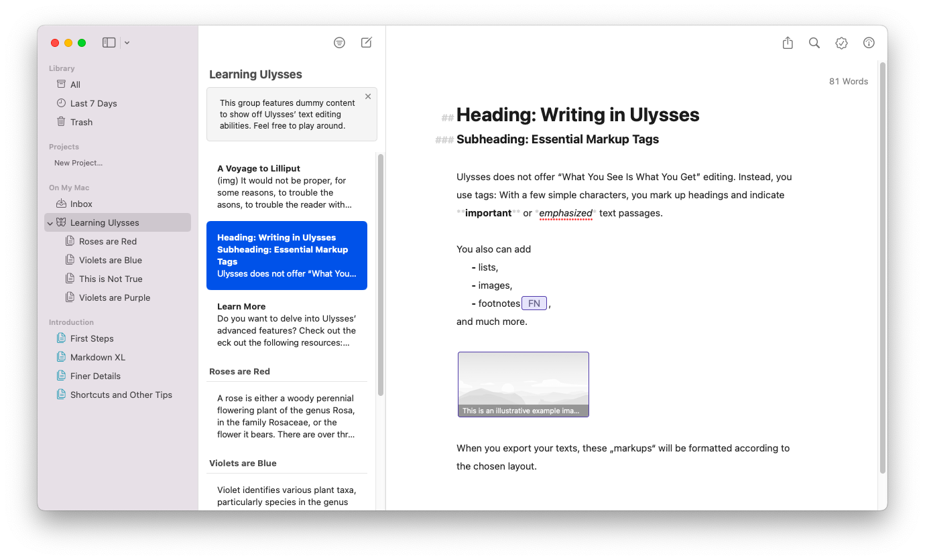Click the Shortcuts and Other Tips sheet icon
Image resolution: width=925 pixels, height=560 pixels.
click(x=61, y=395)
